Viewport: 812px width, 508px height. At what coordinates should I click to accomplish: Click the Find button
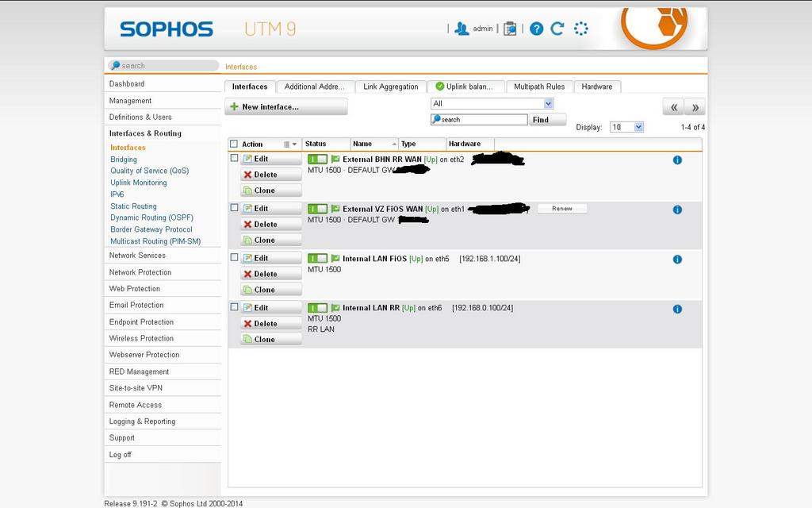[x=547, y=120]
